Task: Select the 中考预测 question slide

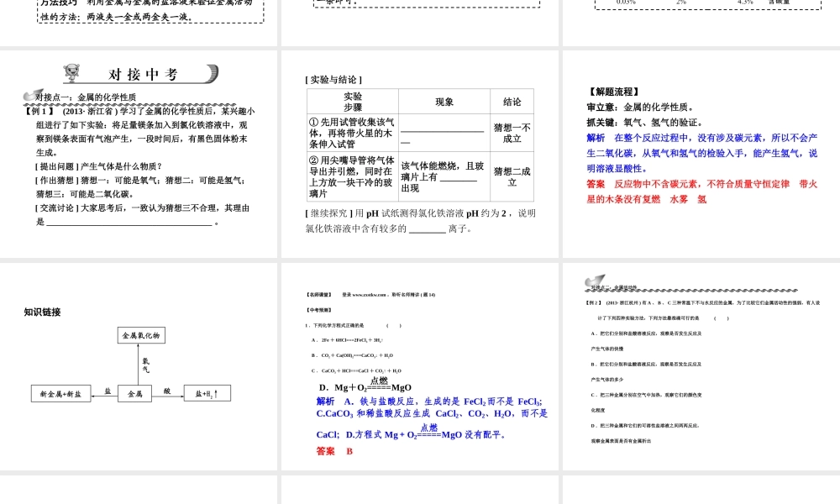Action: pos(420,366)
